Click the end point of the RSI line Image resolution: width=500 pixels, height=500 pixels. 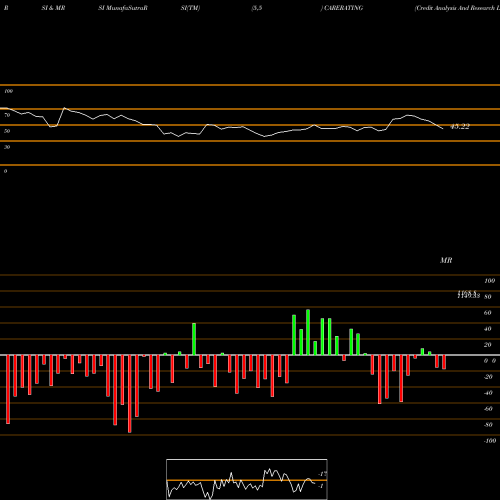coord(443,129)
